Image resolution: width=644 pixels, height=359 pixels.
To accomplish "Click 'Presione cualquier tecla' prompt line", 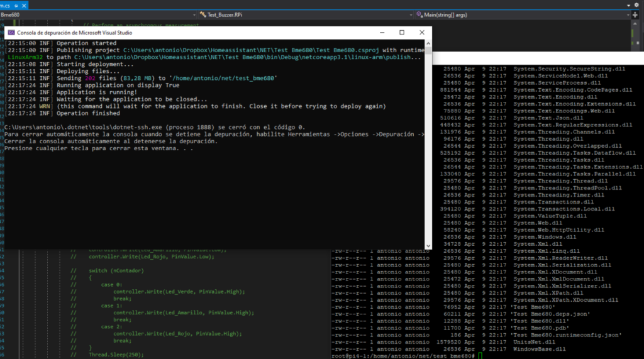I will point(99,148).
